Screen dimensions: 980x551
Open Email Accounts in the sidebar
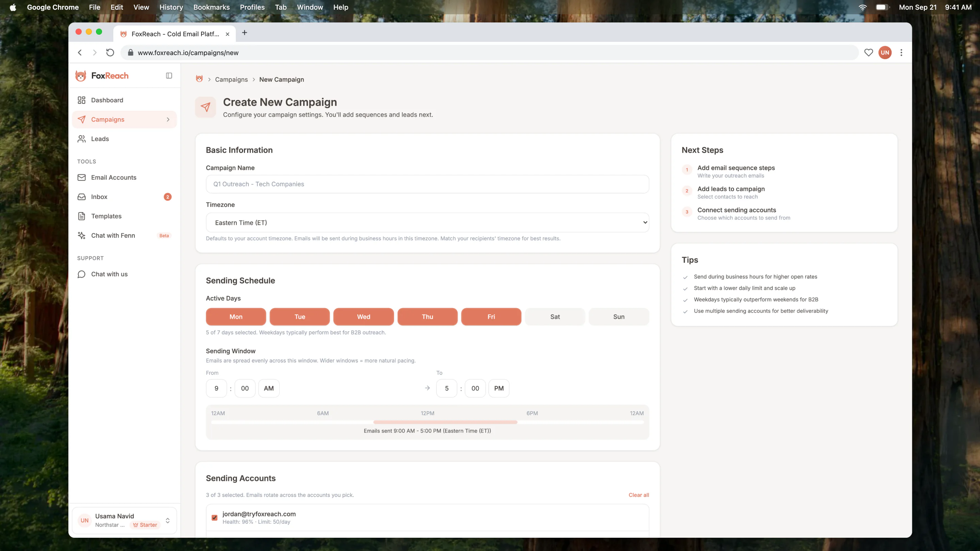click(x=125, y=178)
